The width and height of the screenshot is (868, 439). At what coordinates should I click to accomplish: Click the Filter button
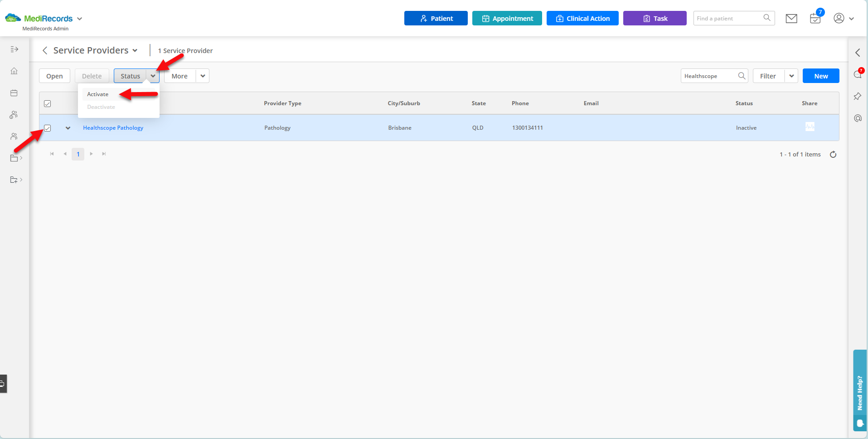768,76
